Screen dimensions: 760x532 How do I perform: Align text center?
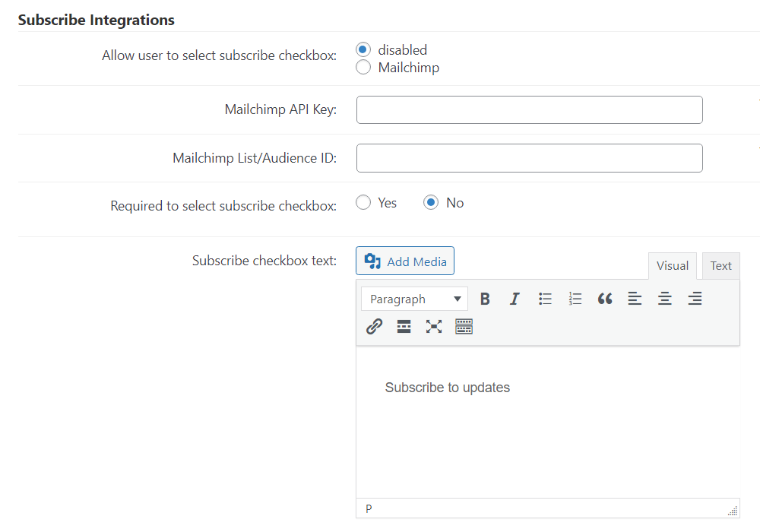pos(664,299)
